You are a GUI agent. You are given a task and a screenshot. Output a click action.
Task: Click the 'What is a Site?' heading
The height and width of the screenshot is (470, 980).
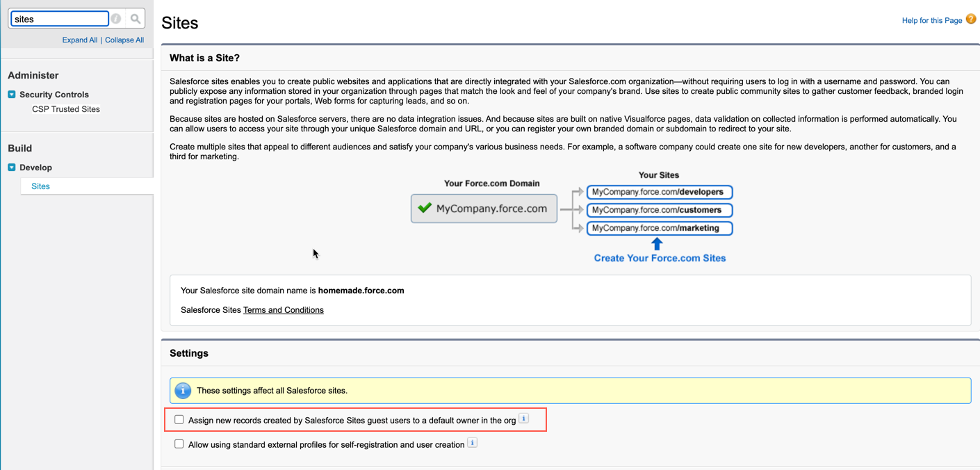click(x=204, y=58)
